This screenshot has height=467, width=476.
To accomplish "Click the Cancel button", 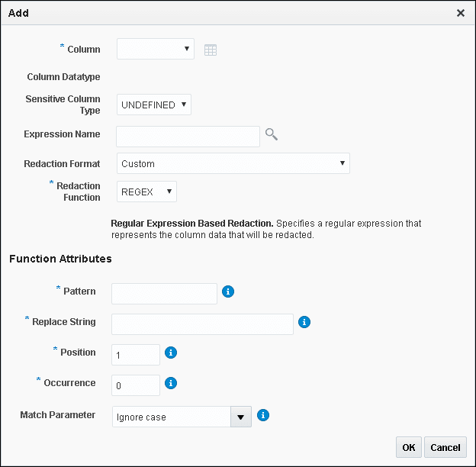I will coord(445,448).
